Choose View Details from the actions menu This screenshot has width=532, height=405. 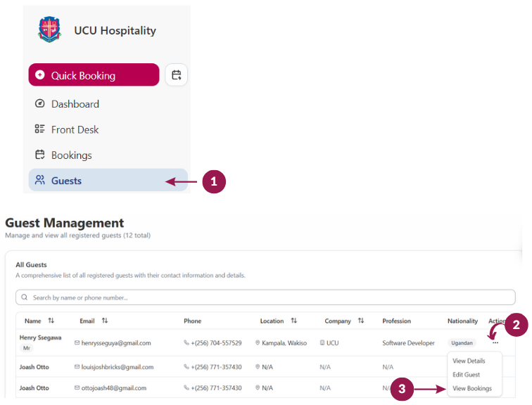point(469,361)
